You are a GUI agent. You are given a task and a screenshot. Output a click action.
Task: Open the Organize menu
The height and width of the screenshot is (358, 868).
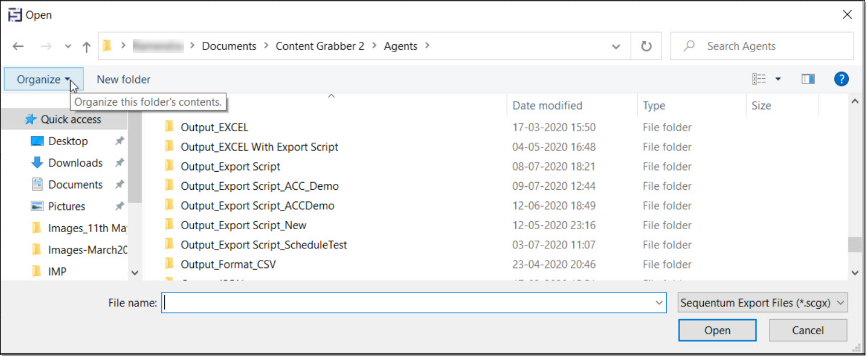pos(43,79)
